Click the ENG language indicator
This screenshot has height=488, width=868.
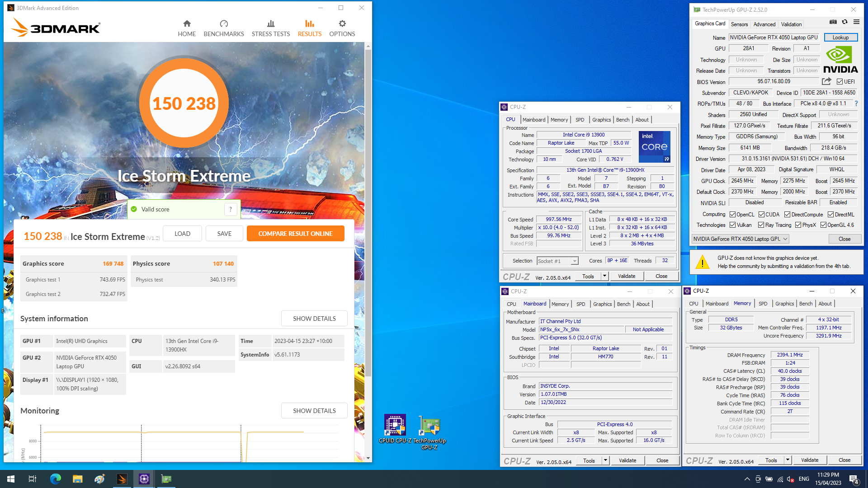point(804,479)
